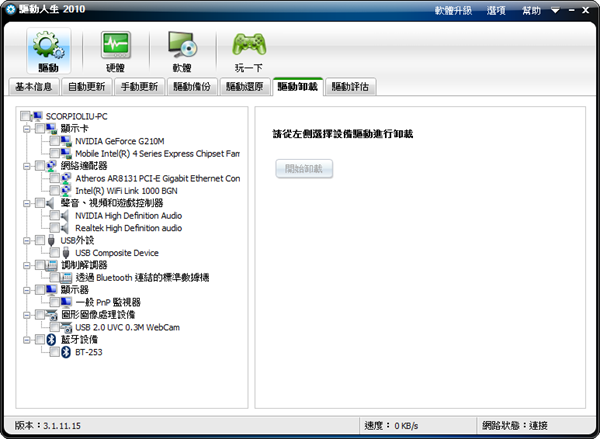Collapse the 藍牙設備 tree node

(26, 340)
